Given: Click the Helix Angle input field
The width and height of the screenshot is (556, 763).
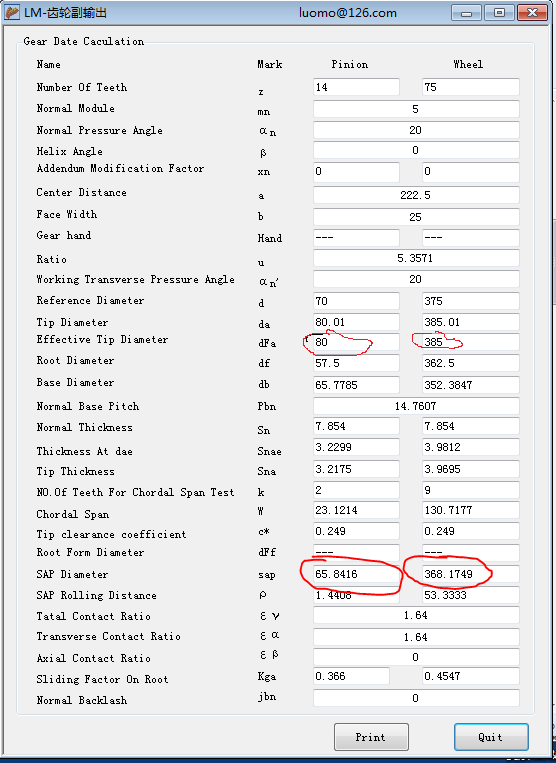Looking at the screenshot, I should point(416,150).
